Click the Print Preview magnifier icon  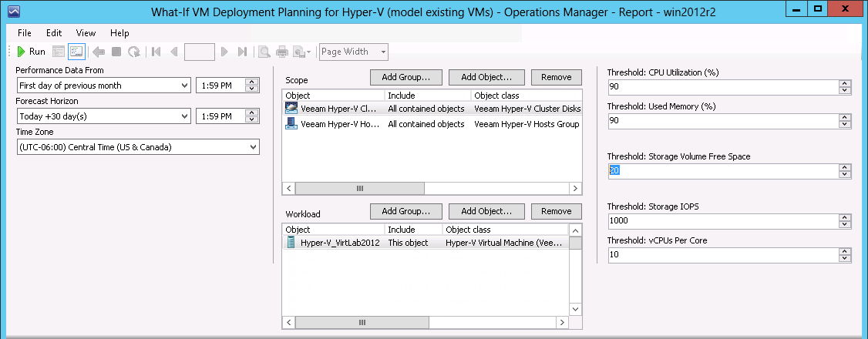coord(264,52)
